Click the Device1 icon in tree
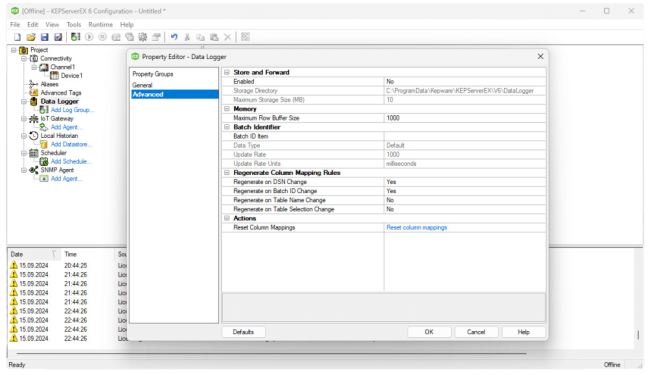The width and height of the screenshot is (648, 375). [x=54, y=76]
